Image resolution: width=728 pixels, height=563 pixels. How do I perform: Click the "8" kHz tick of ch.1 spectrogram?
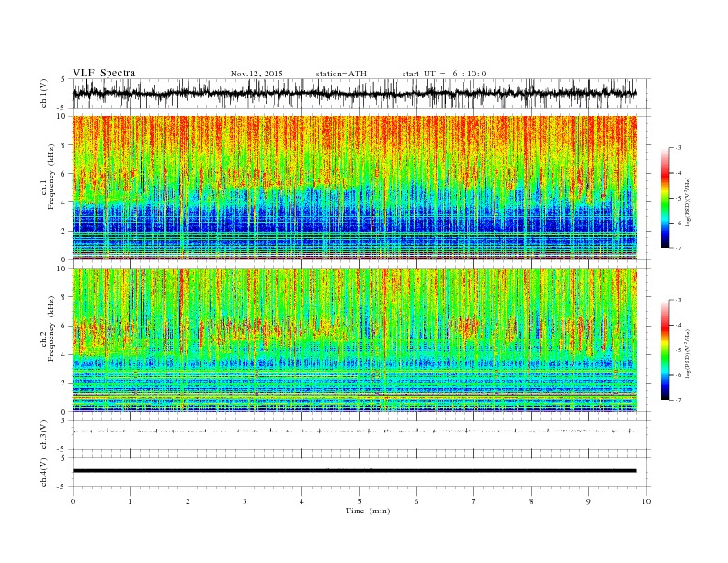[x=65, y=145]
